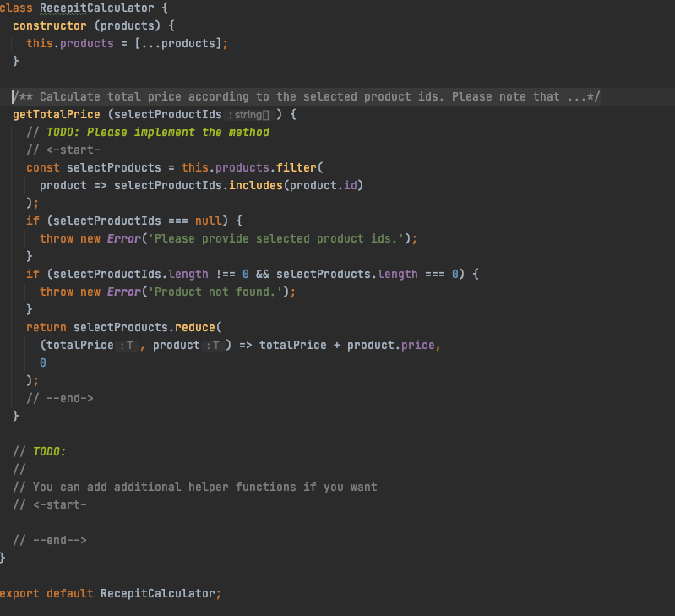
Task: Click '// --end->' comment inside getTotalPrice
Action: coord(60,398)
